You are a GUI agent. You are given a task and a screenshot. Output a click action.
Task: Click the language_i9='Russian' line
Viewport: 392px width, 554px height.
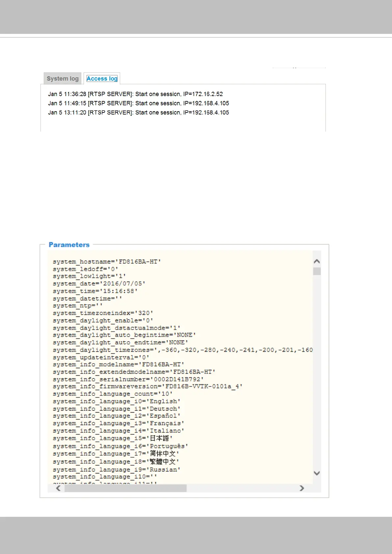(117, 470)
